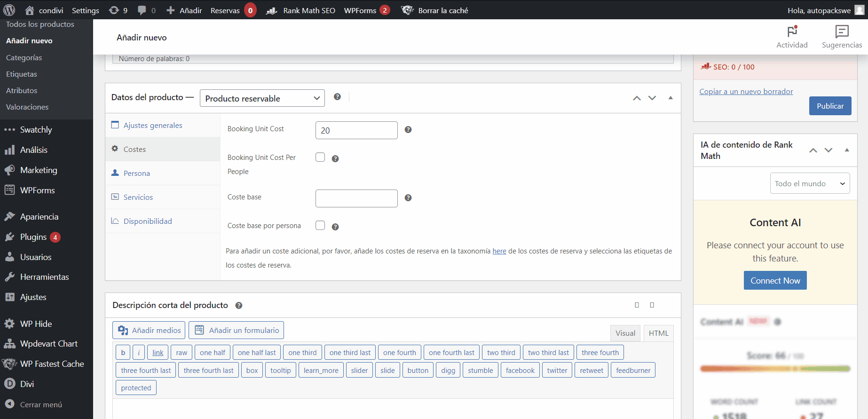Viewport: 868px width, 419px height.
Task: Open the Producto reservable type dropdown
Action: [262, 98]
